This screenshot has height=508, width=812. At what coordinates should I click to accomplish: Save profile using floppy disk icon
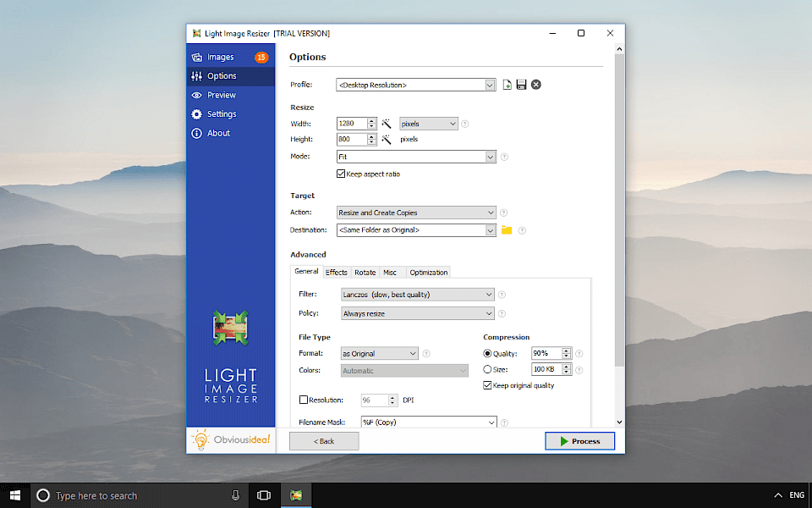[x=522, y=85]
